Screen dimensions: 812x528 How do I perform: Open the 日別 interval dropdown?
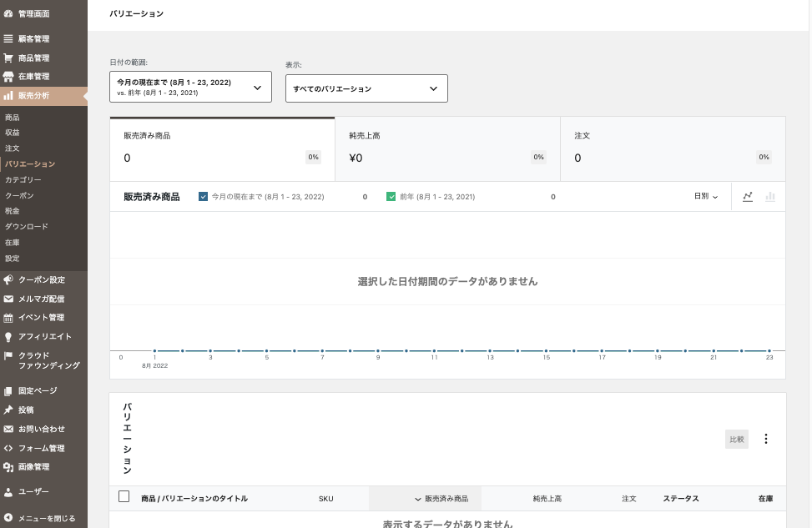click(x=705, y=197)
